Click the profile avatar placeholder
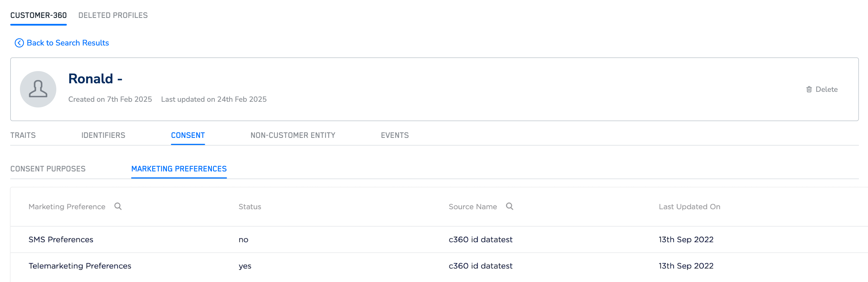 pyautogui.click(x=38, y=89)
